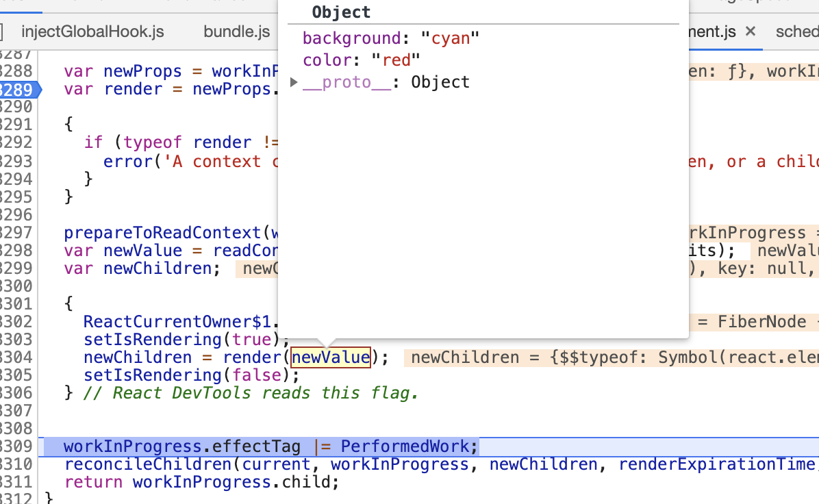This screenshot has height=504, width=819.
Task: Switch to the injectGlobalHook.js tab
Action: pos(92,32)
